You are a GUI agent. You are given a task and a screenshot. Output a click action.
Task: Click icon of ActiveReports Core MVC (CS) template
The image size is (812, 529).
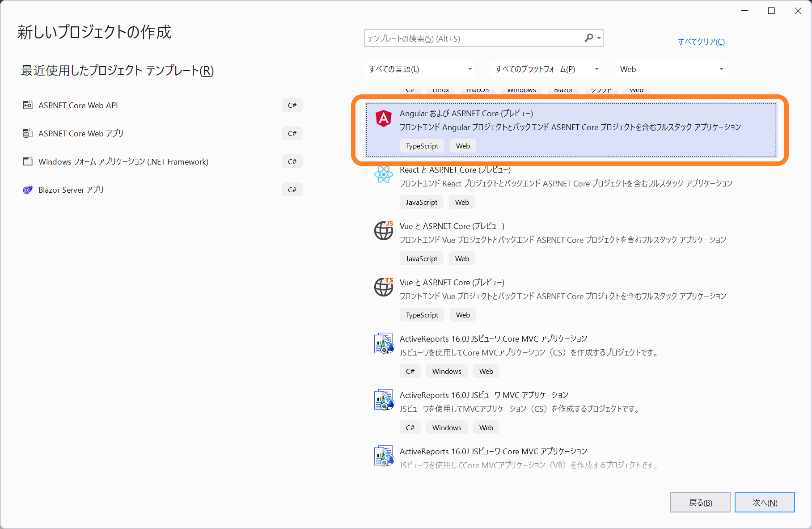pyautogui.click(x=384, y=343)
